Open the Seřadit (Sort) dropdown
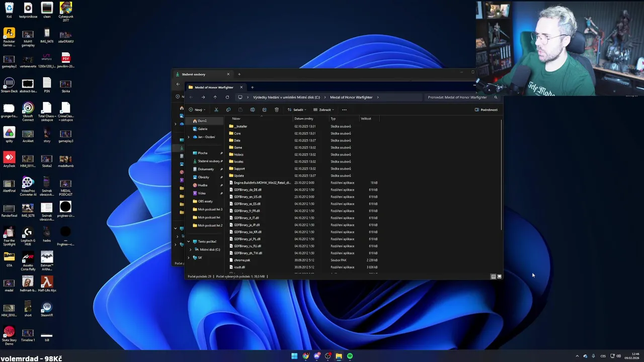 click(297, 110)
